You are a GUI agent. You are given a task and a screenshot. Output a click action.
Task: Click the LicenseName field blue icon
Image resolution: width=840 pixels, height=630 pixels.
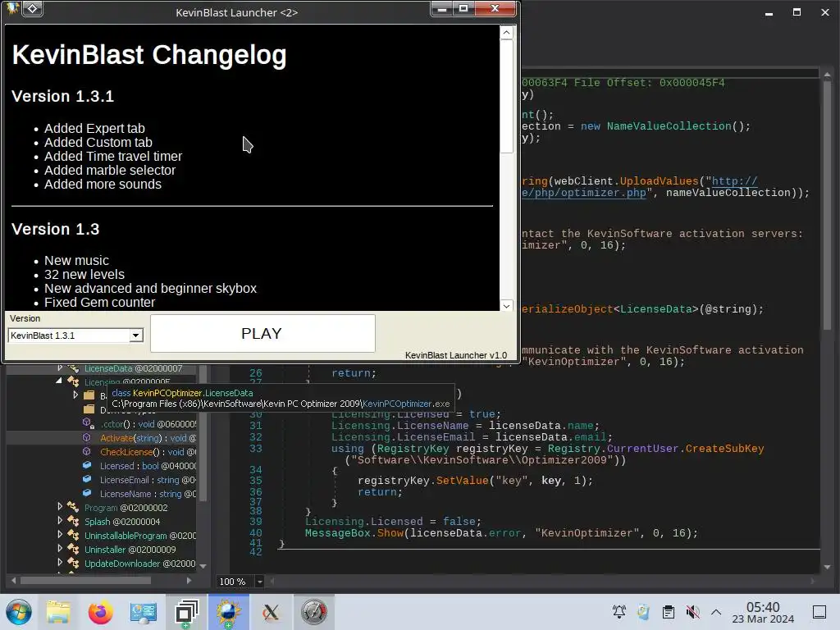pos(87,493)
